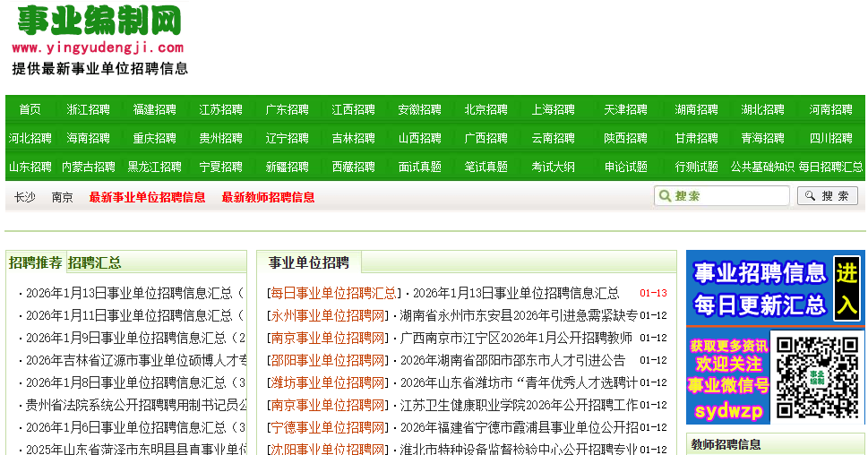868x455 pixels.
Task: Click the 搜索 search button
Action: (828, 196)
